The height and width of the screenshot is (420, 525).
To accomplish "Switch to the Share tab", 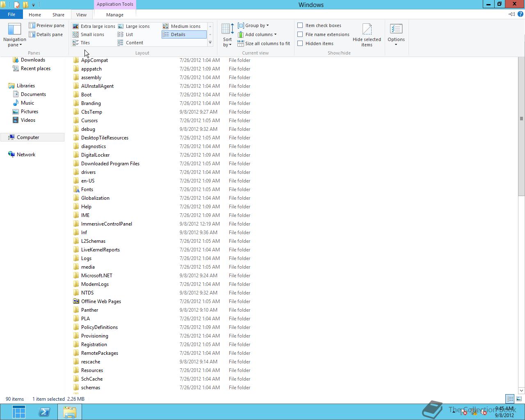I will pos(58,14).
